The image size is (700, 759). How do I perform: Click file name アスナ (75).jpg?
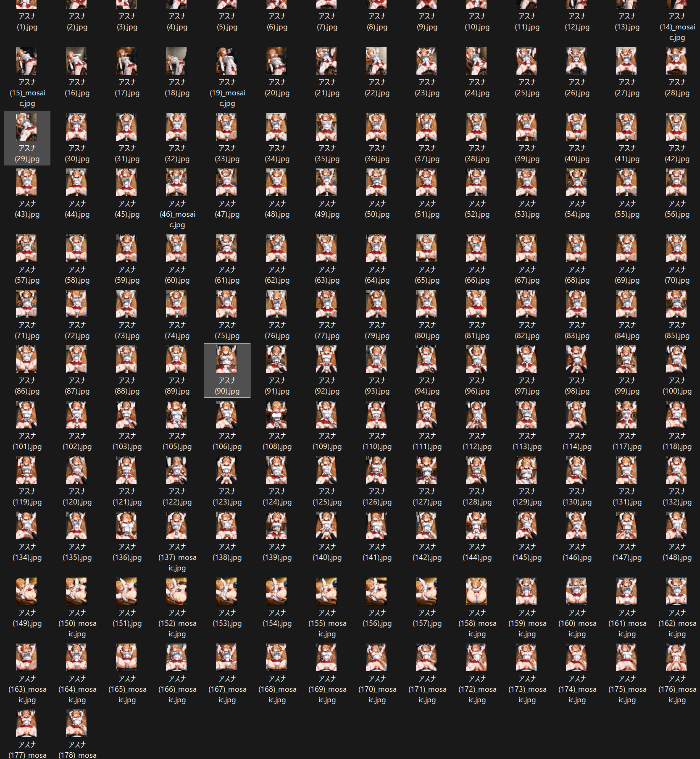point(227,330)
